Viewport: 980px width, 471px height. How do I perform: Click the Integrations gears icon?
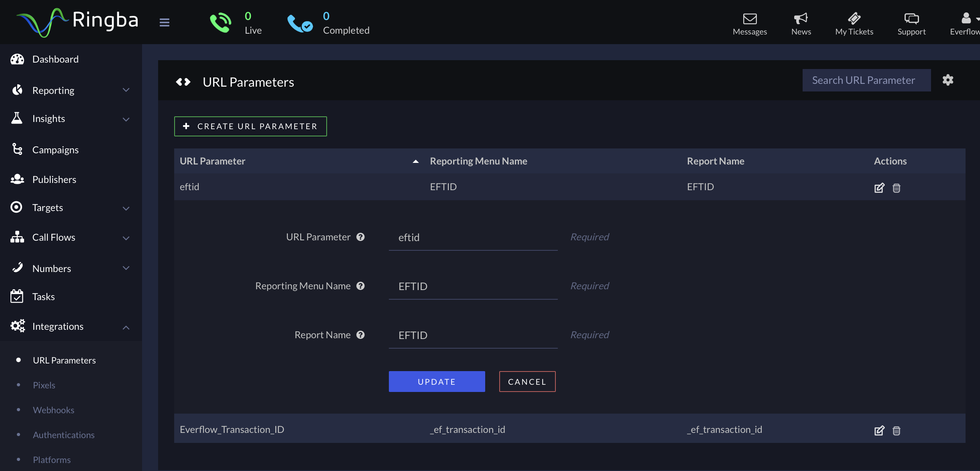(18, 326)
